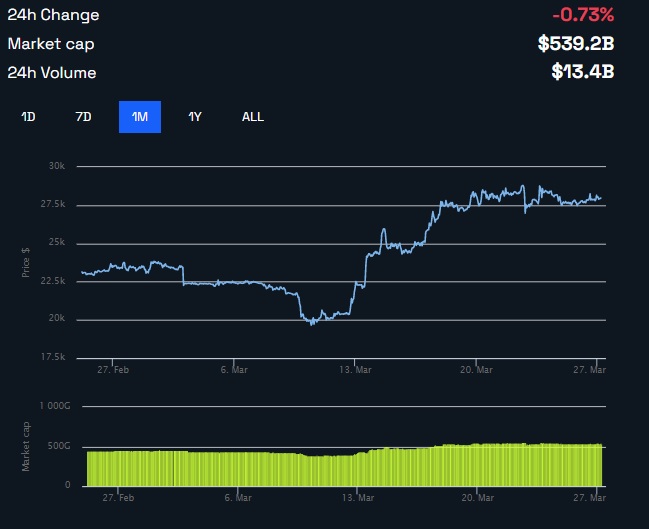Click the -0.73% change value
649x529 pixels.
click(583, 15)
